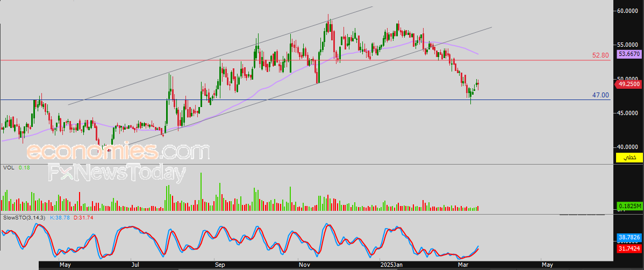Image resolution: width=644 pixels, height=270 pixels.
Task: Click the Nov label on time axis
Action: tap(304, 265)
